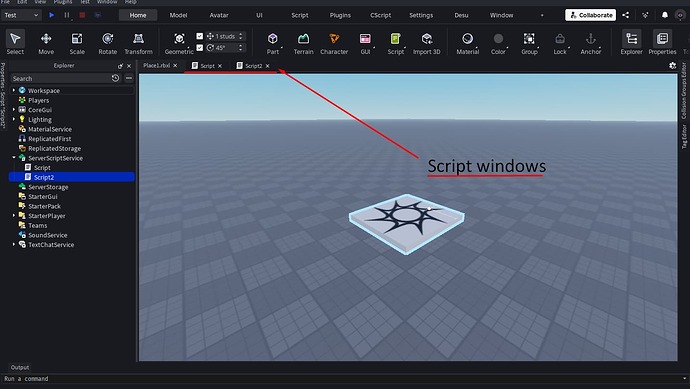Collapse the ServerScriptService node

14,158
